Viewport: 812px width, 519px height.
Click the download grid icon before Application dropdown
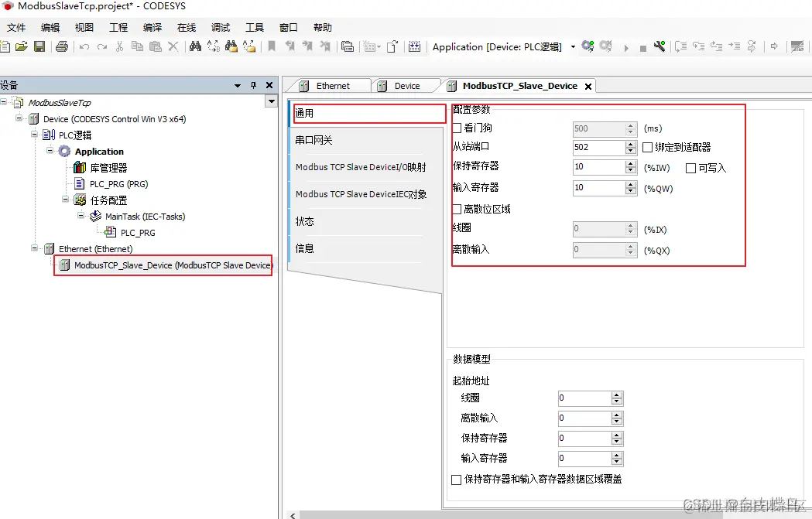coord(414,46)
